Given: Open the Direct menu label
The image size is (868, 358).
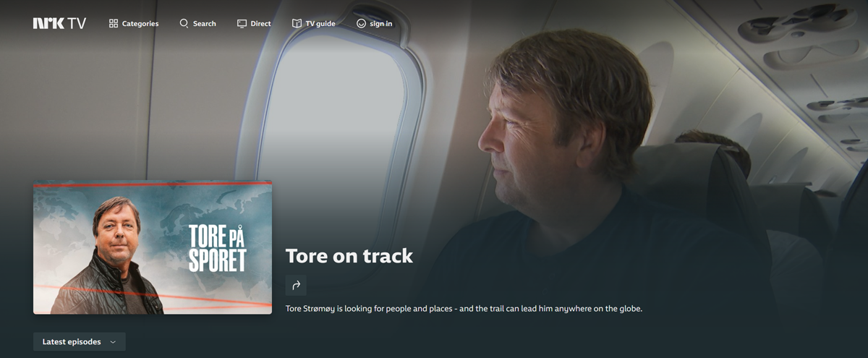Looking at the screenshot, I should 261,24.
